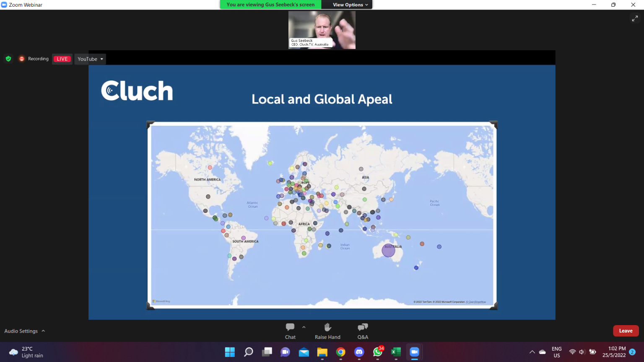Screen dimensions: 644x362
Task: Open Discord from the taskbar
Action: pos(359,352)
